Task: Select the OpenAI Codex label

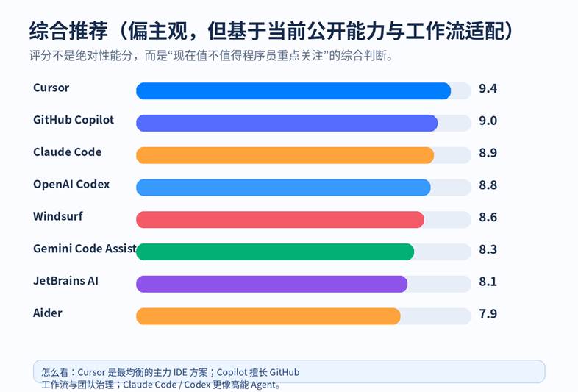Action: tap(71, 185)
